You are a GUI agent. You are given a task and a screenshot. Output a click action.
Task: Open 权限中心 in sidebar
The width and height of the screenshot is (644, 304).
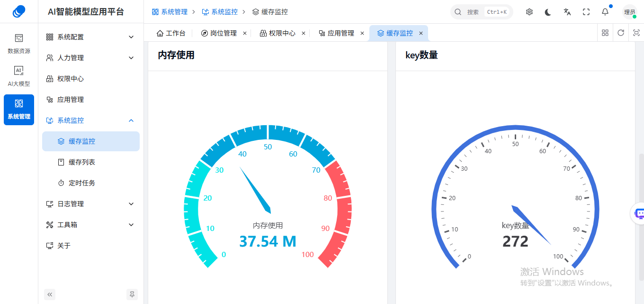point(90,79)
